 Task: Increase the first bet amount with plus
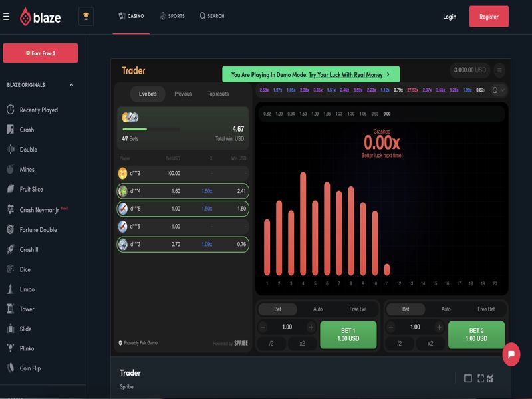(311, 327)
